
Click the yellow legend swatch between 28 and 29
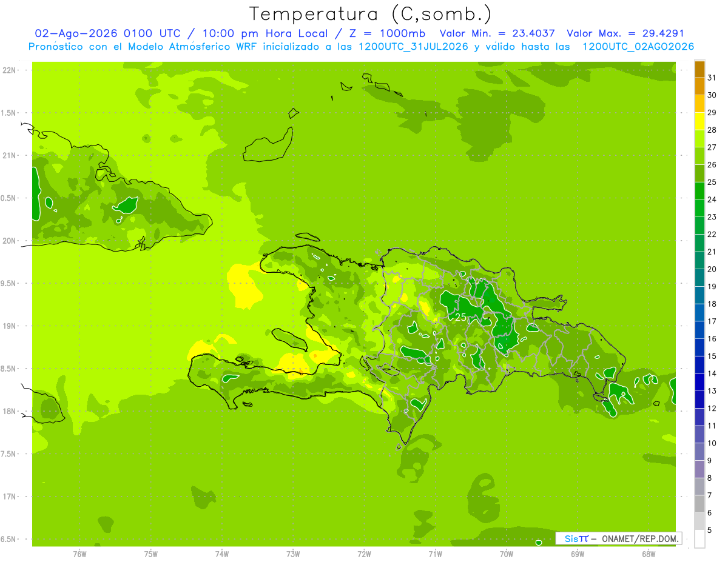pos(699,121)
